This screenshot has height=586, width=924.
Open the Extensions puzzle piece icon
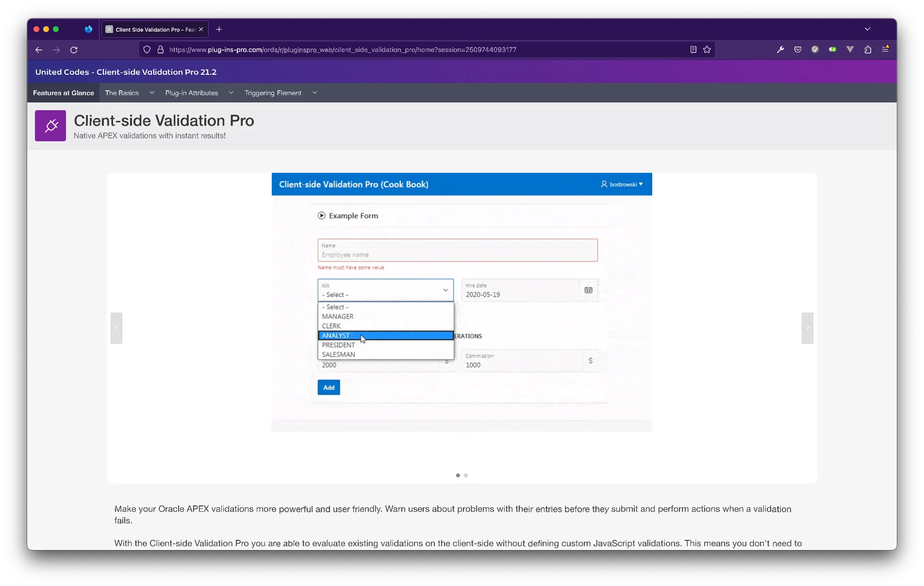coord(868,50)
